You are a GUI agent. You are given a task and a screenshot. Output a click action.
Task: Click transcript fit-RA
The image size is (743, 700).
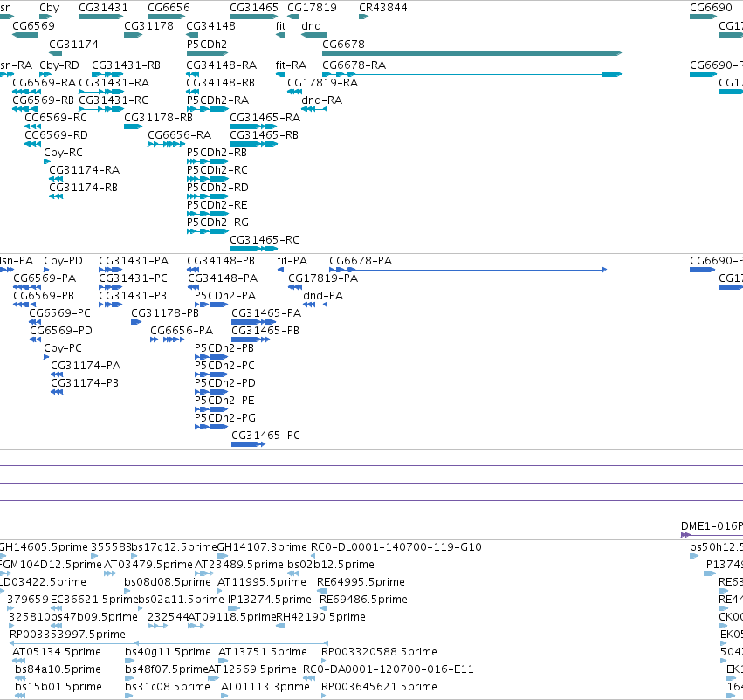pos(291,65)
